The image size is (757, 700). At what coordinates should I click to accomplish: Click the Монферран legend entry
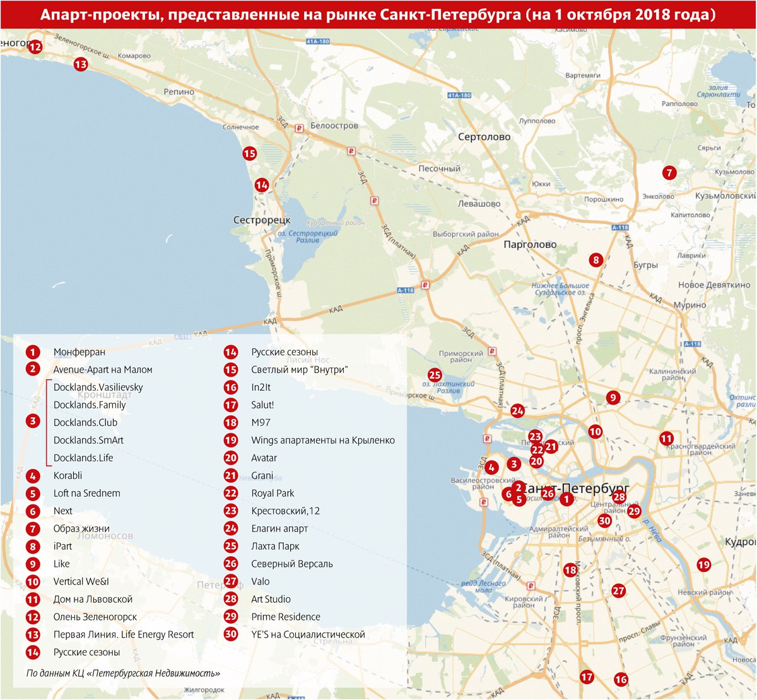coord(79,352)
